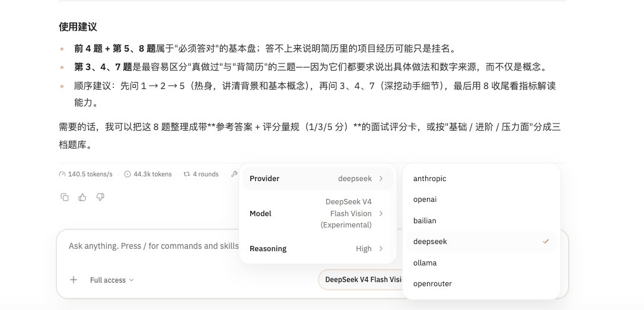Click the speed gauge icon
This screenshot has height=310, width=644.
(x=62, y=175)
